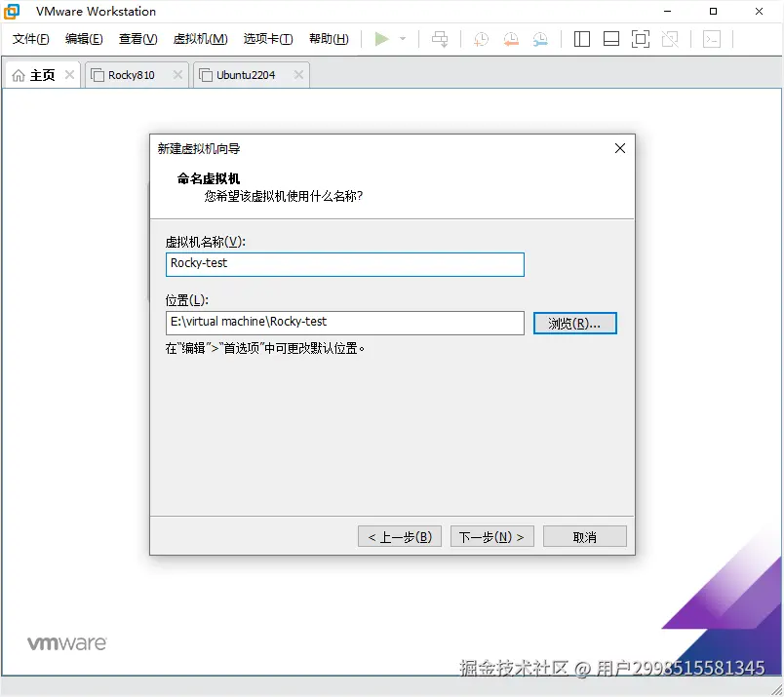Viewport: 784px width, 697px height.
Task: Toggle the library sidebar panel icon
Action: [581, 38]
